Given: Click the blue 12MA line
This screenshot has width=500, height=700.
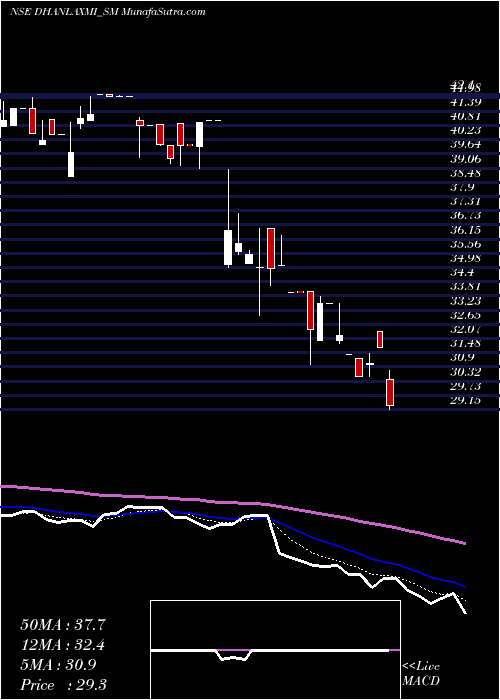Looking at the screenshot, I should tap(312, 537).
